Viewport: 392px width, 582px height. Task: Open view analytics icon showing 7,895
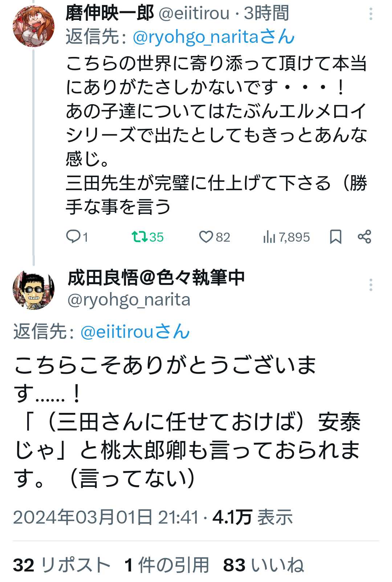(269, 237)
